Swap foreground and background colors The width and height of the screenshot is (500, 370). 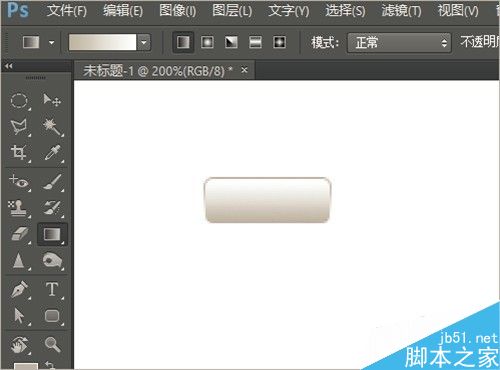(x=51, y=365)
